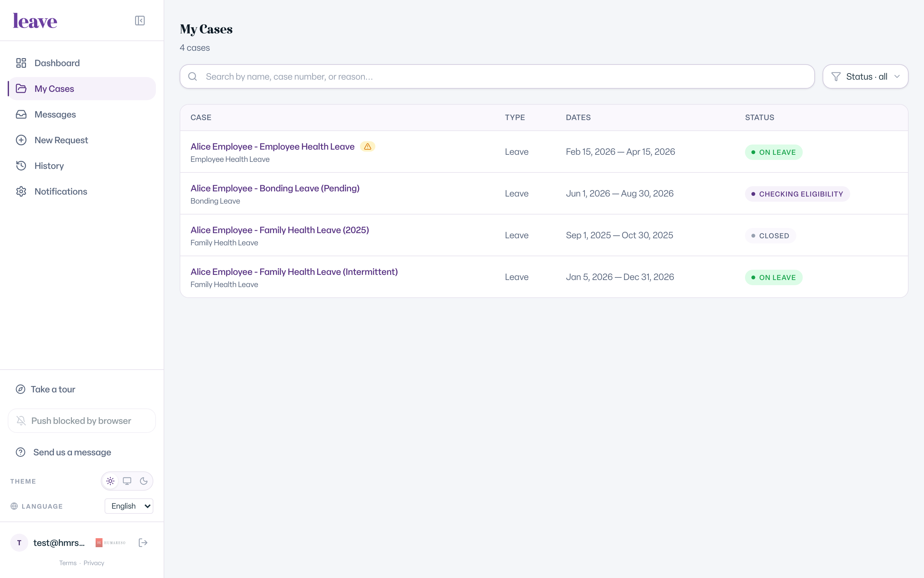This screenshot has width=924, height=578.
Task: Click the warning triangle on Employee Health Leave
Action: (x=368, y=146)
